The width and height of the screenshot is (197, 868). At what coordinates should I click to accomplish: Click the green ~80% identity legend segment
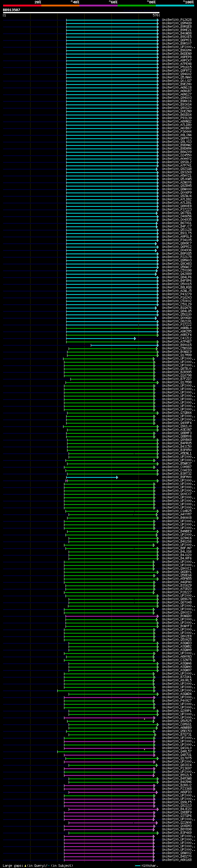coord(137,6)
